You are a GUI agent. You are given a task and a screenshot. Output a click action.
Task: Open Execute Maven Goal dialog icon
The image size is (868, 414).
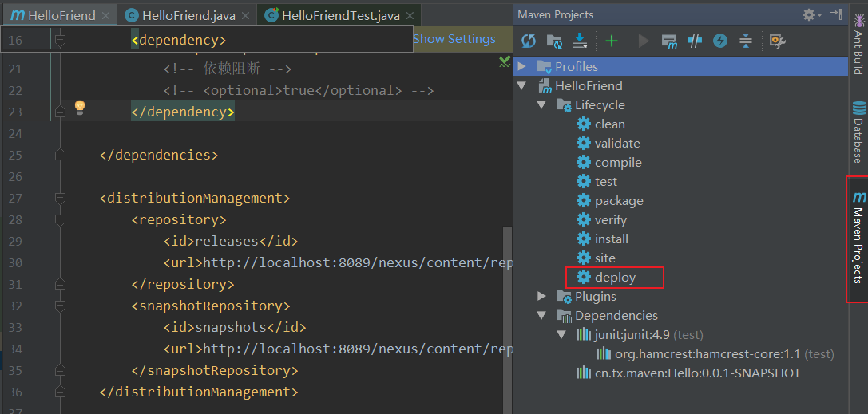point(670,41)
